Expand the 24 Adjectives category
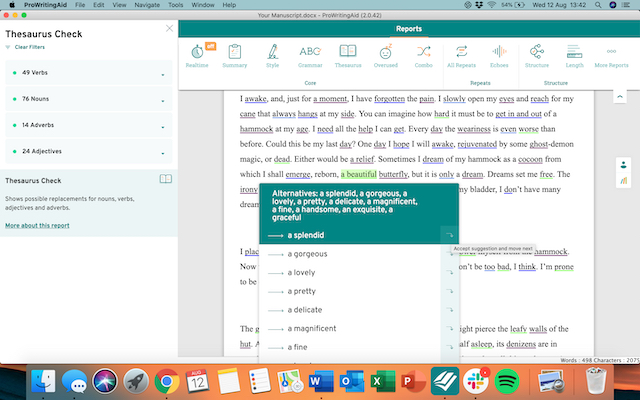The height and width of the screenshot is (400, 640). pyautogui.click(x=89, y=151)
